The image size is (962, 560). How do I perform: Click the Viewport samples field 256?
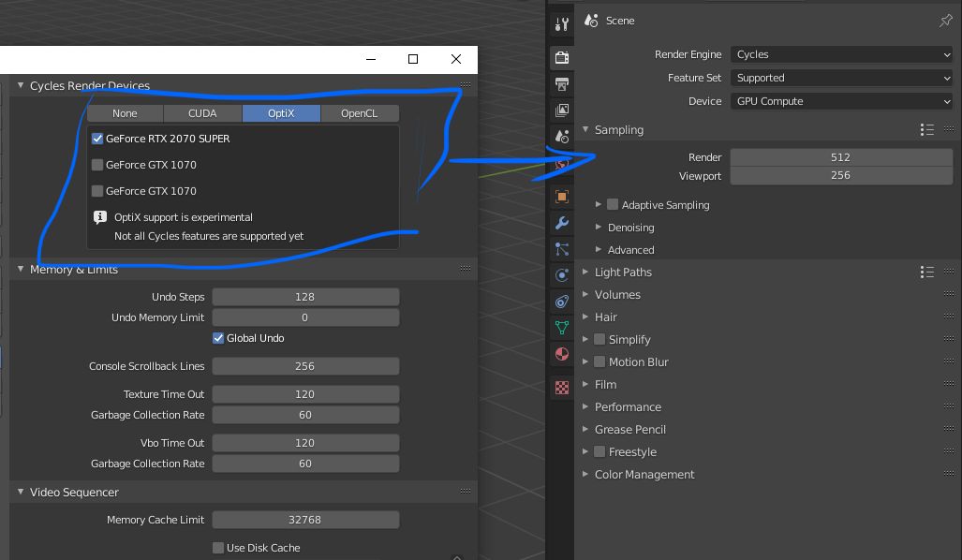pos(841,175)
